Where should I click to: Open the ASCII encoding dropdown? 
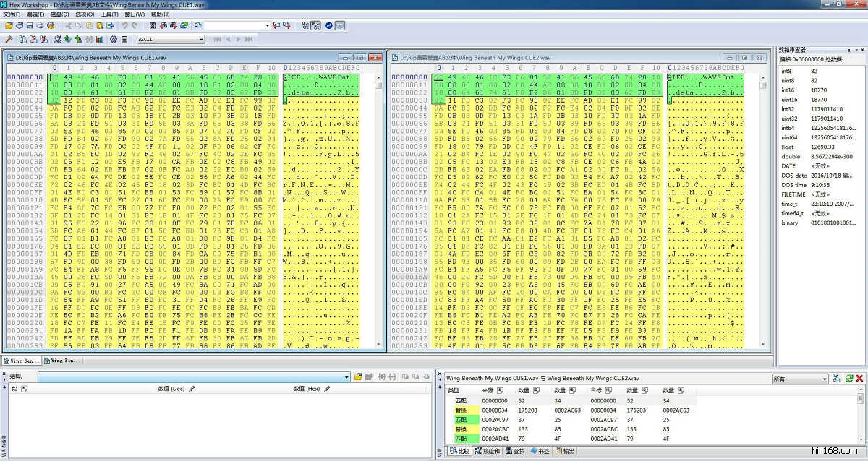200,39
